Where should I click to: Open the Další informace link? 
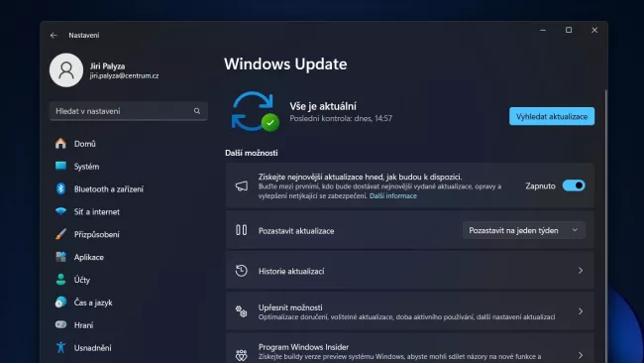393,196
